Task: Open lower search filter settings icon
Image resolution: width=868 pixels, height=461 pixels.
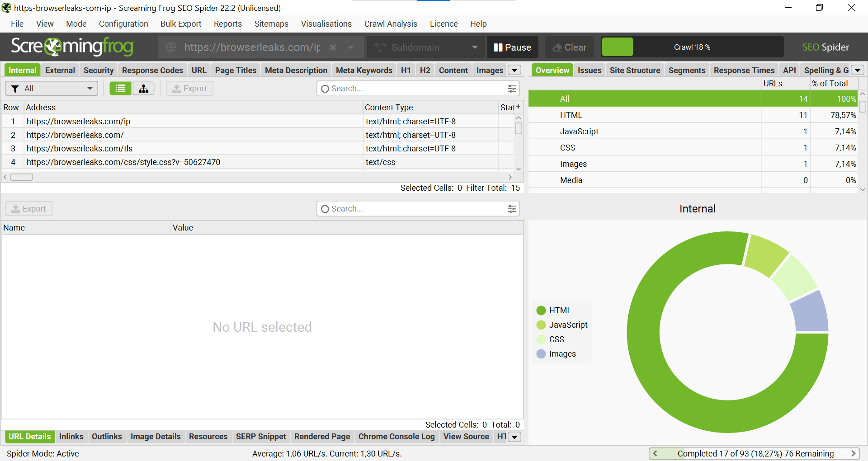Action: pyautogui.click(x=511, y=209)
